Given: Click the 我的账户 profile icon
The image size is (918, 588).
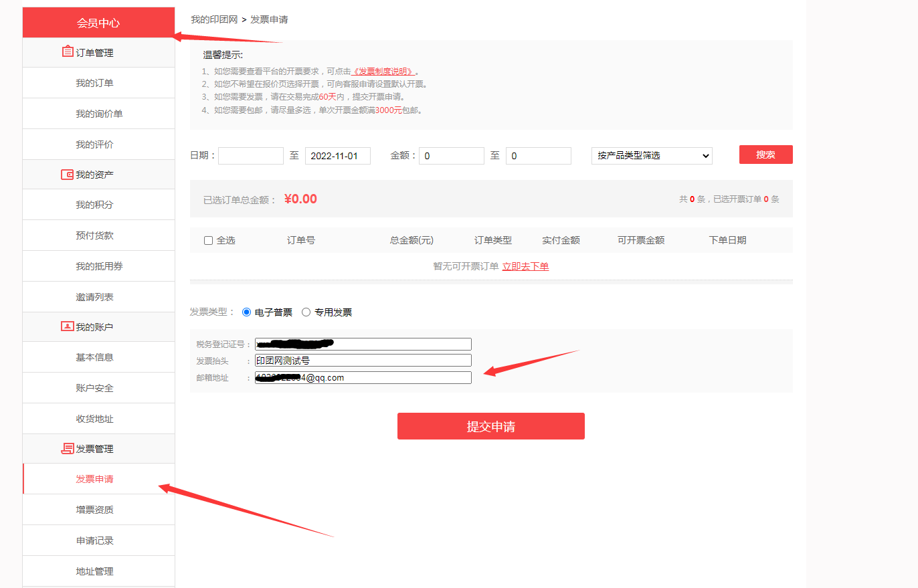Looking at the screenshot, I should (x=67, y=326).
